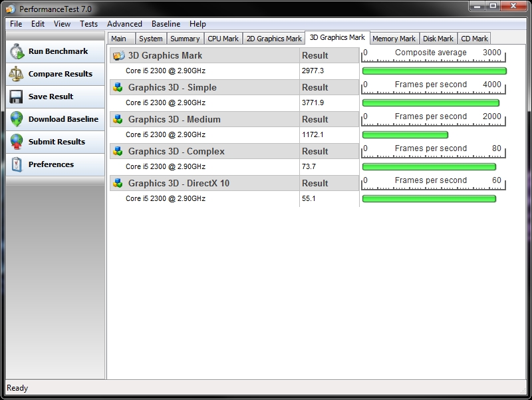Click the Ready status bar text
The image size is (532, 400).
pyautogui.click(x=17, y=388)
